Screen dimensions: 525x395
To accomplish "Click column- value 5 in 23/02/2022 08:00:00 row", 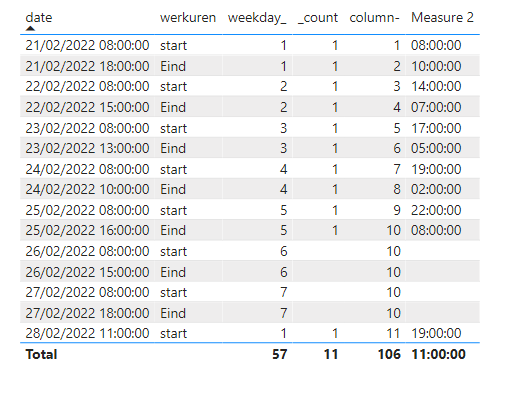I will 397,128.
